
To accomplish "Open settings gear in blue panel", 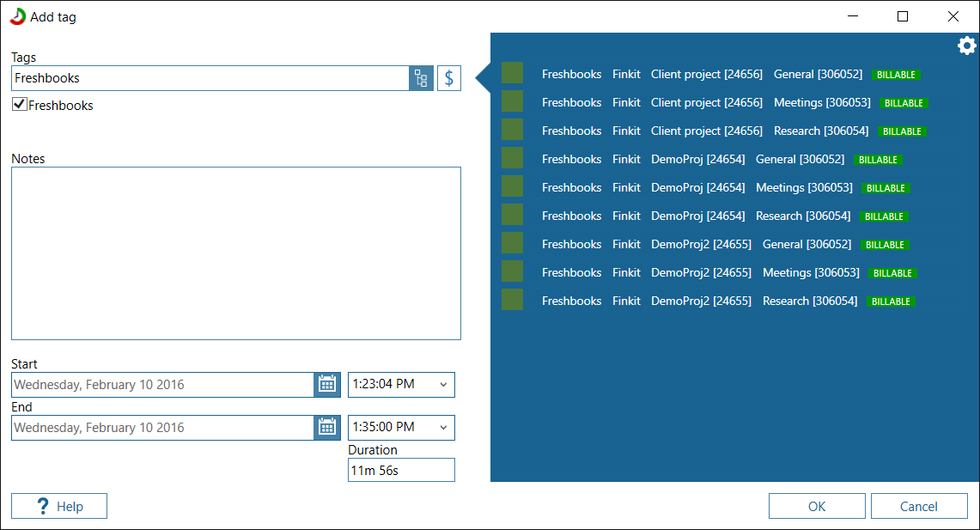I will tap(966, 46).
